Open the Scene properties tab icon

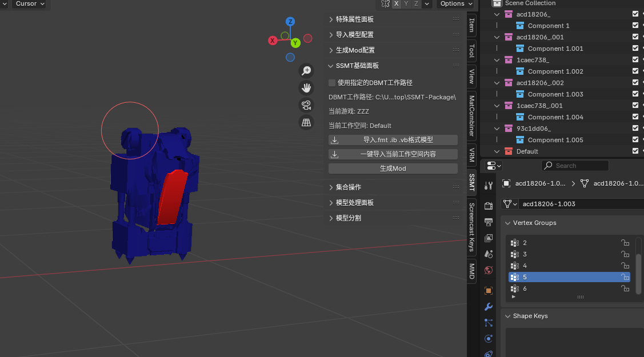(489, 254)
